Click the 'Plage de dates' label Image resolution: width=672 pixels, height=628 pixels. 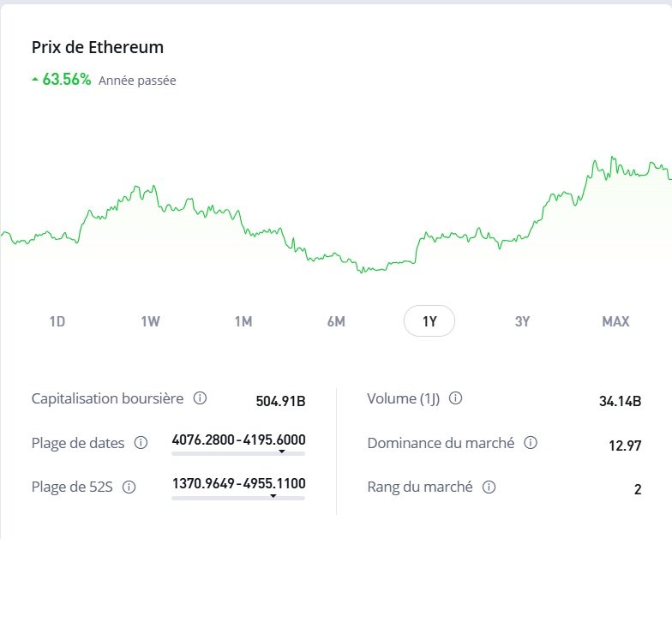(78, 443)
